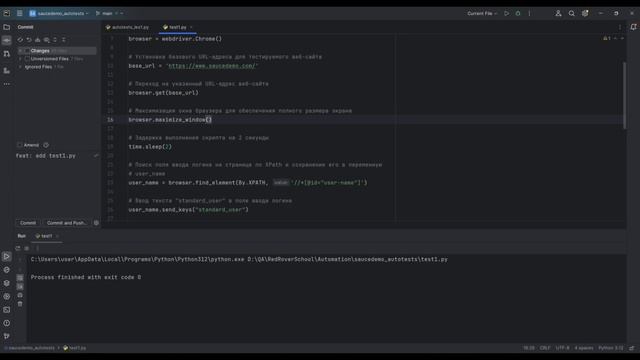Click the Print icon in Run console gutter
Image resolution: width=640 pixels, height=360 pixels.
(x=20, y=295)
